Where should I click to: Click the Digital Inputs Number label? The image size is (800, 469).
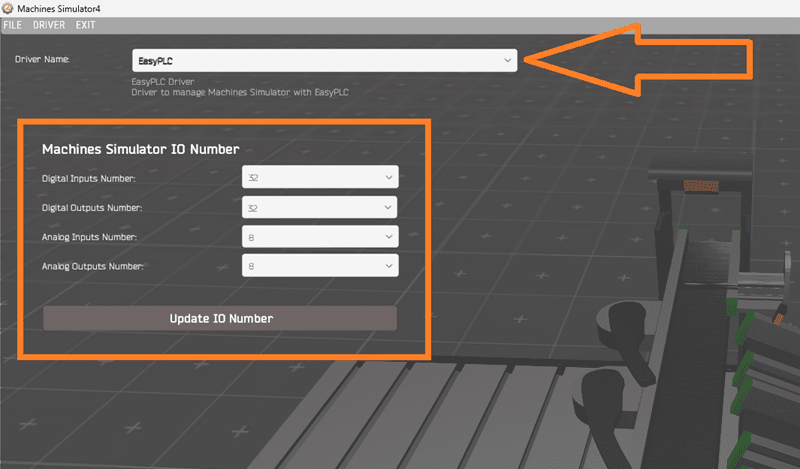pyautogui.click(x=88, y=178)
